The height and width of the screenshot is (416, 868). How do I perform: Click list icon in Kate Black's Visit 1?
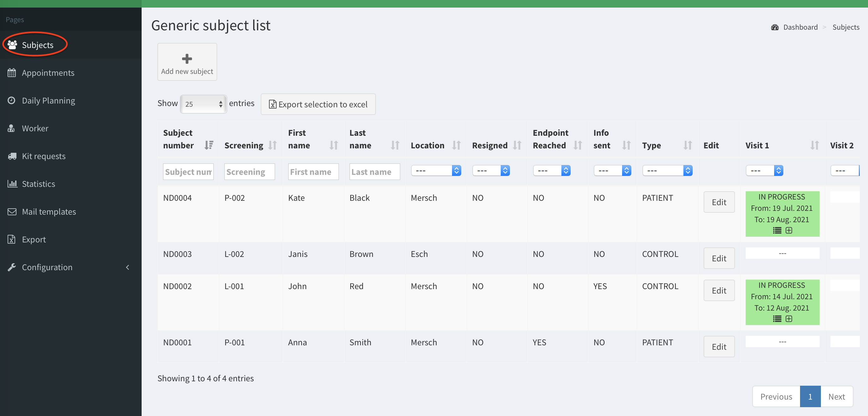[x=777, y=230]
